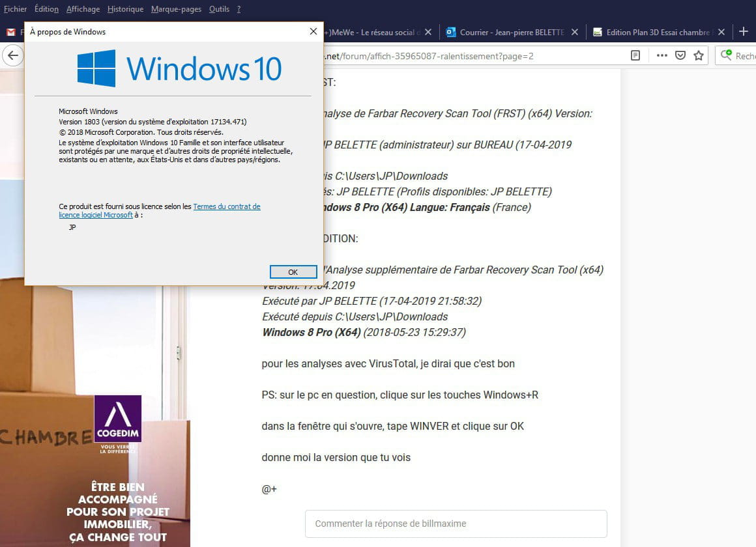This screenshot has height=547, width=756.
Task: Click the Windows 10 logo in the dialog
Action: click(179, 68)
